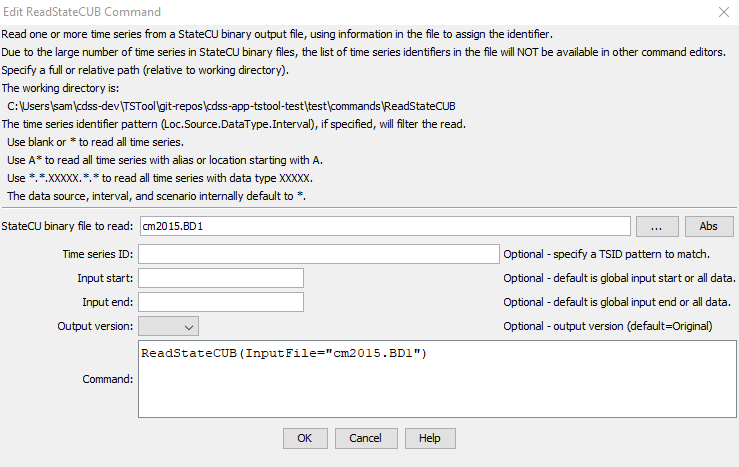Focus the StateCU binary file input field
This screenshot has height=467, width=739.
pyautogui.click(x=385, y=227)
